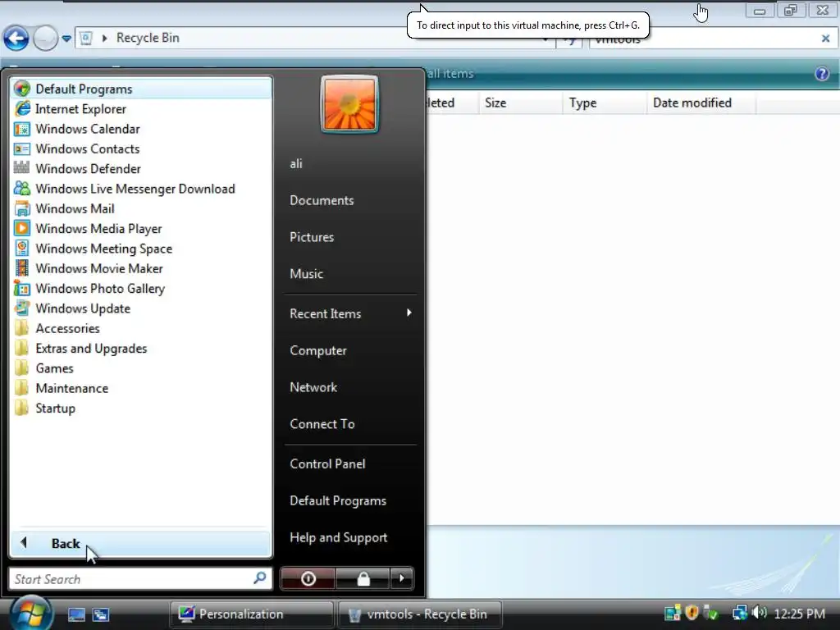Sort by Size column header
This screenshot has width=840, height=630.
(x=521, y=103)
